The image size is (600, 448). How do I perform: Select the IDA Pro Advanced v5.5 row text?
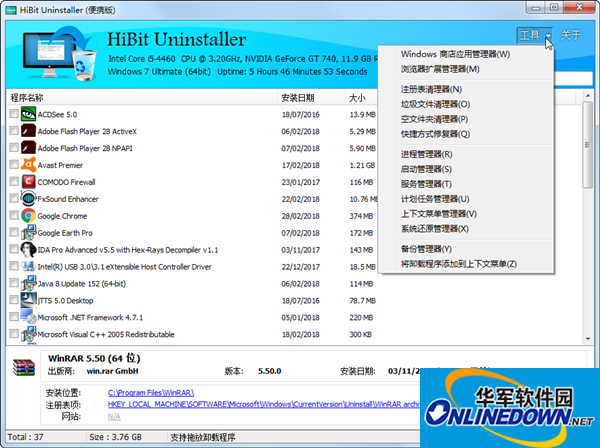[x=128, y=250]
